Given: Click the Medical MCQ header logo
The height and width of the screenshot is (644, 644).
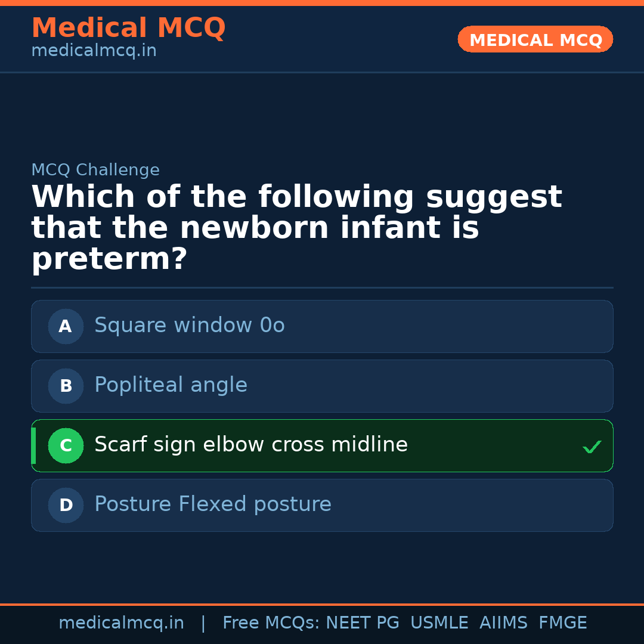Looking at the screenshot, I should (128, 27).
